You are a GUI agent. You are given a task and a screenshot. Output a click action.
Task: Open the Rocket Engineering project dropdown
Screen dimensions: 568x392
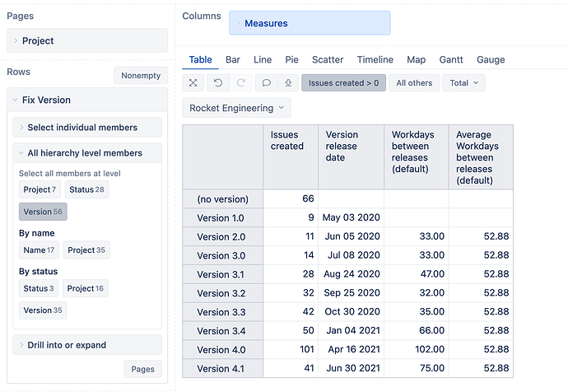236,108
